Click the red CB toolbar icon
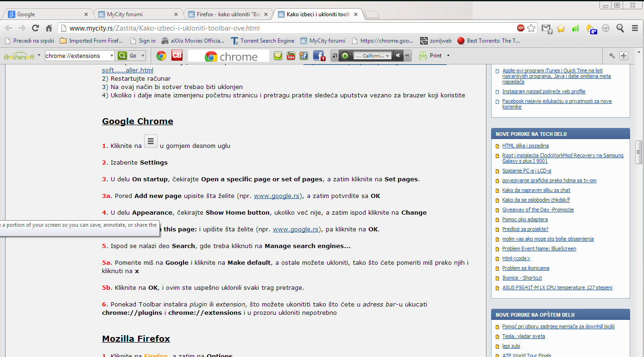Screen dimensions: 644x357 click(177, 56)
